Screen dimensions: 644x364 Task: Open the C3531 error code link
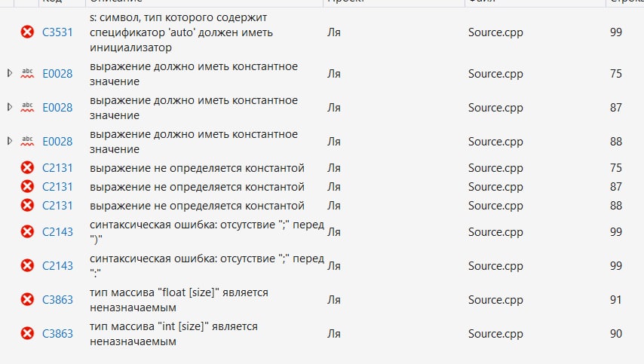coord(57,32)
